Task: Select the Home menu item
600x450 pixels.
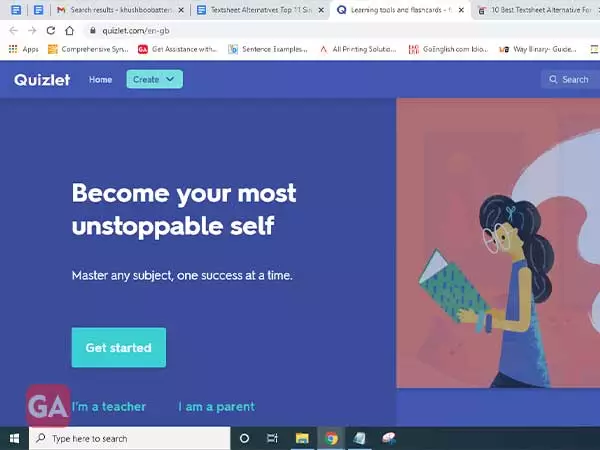Action: (100, 80)
